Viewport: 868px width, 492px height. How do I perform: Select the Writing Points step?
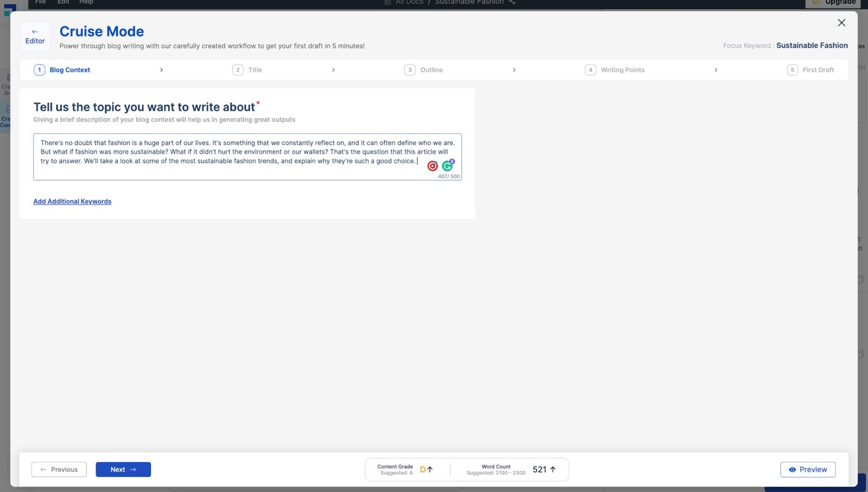[622, 70]
